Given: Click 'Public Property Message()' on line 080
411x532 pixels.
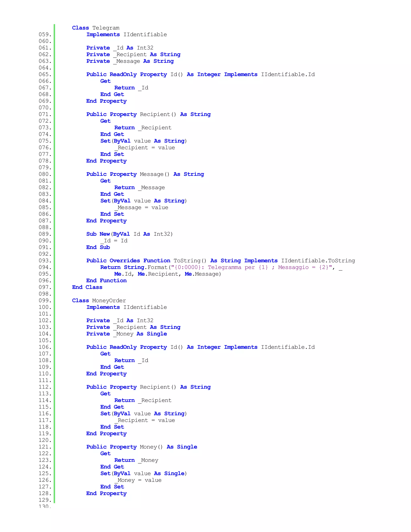Looking at the screenshot, I should (x=128, y=174).
